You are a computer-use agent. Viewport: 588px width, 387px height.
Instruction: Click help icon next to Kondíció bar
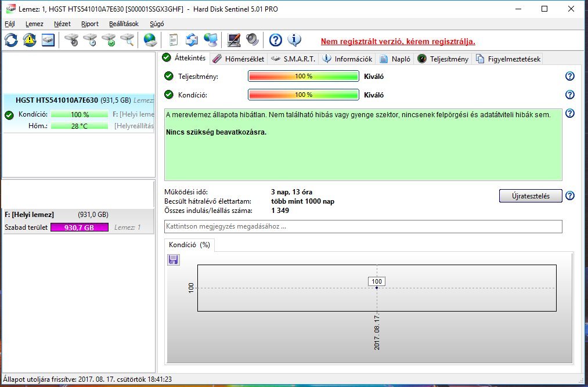[x=569, y=95]
